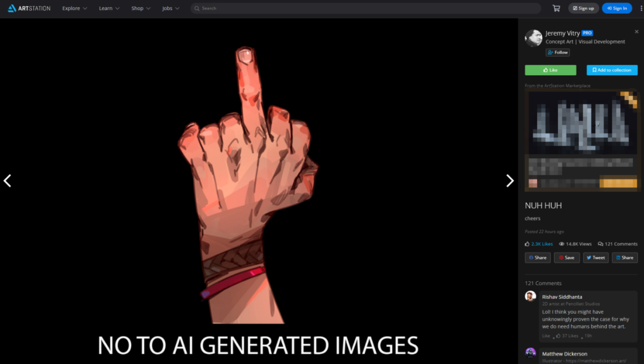Open Rishav Siddhanta's profile name

[x=562, y=297]
